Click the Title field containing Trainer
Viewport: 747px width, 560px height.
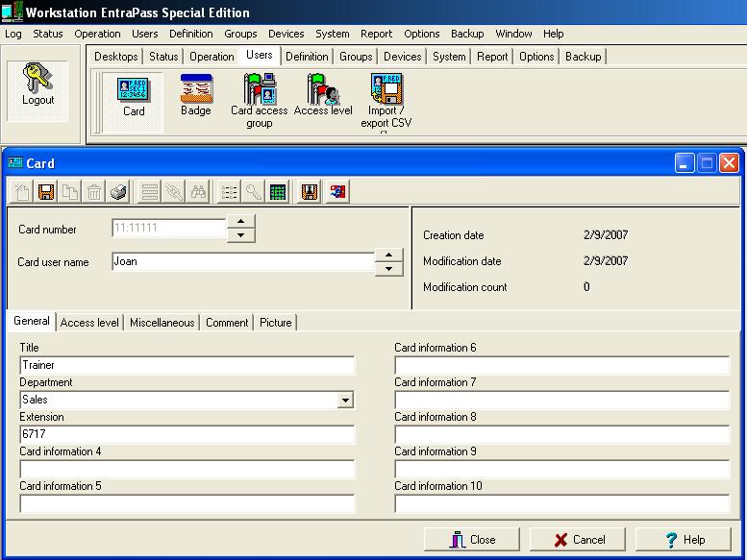coord(187,365)
